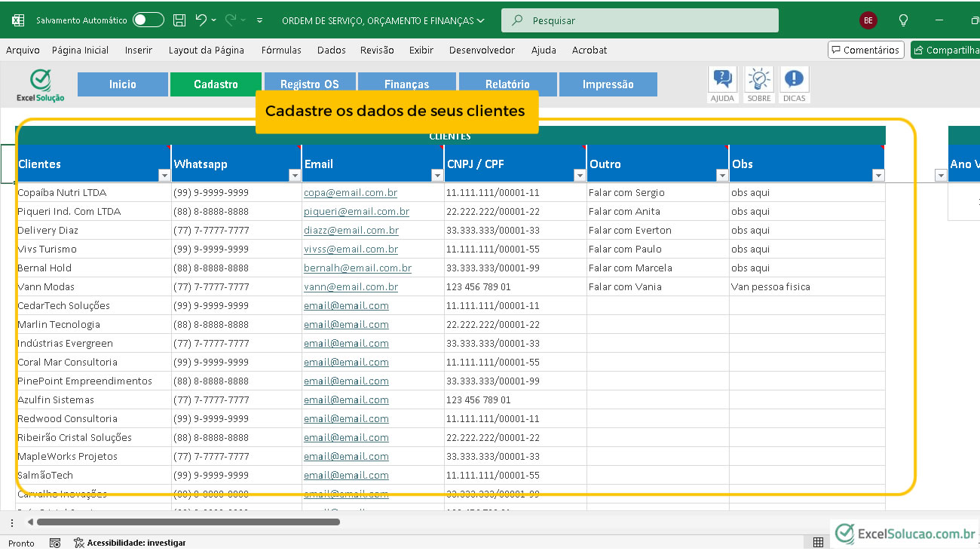Click the sheet tab options dots
Viewport: 980px width, 551px height.
tap(11, 522)
